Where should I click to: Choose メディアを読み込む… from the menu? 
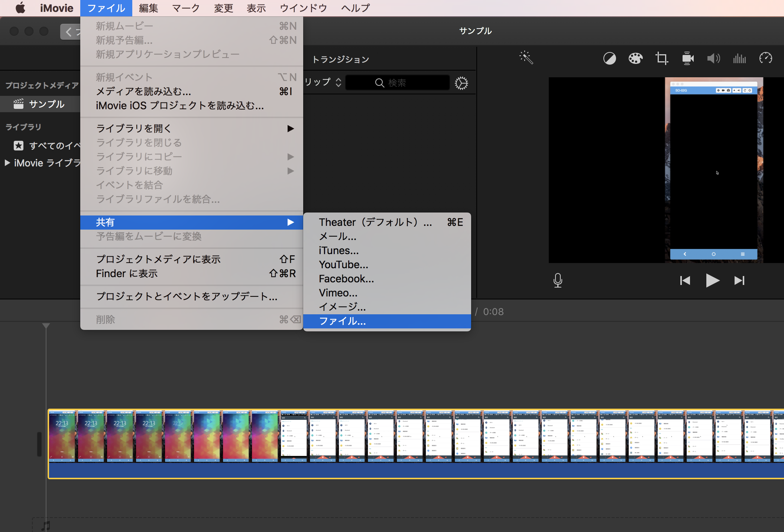pyautogui.click(x=192, y=91)
